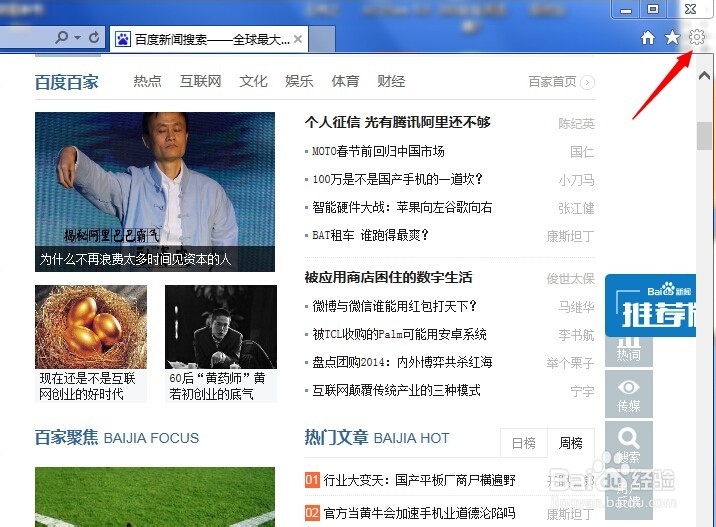Click the black-and-white man thumbnail
The width and height of the screenshot is (716, 527).
point(221,327)
